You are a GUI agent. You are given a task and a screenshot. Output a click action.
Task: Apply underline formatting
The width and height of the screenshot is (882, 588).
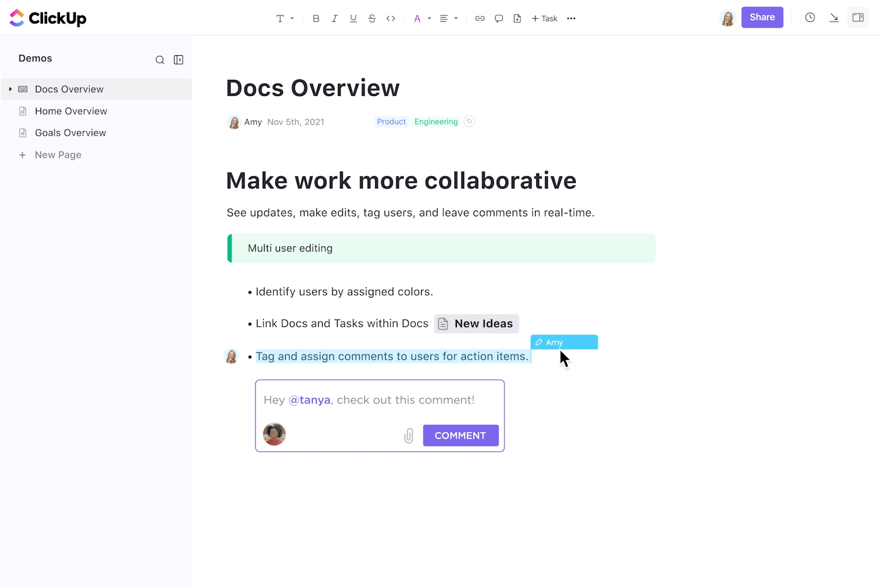353,18
